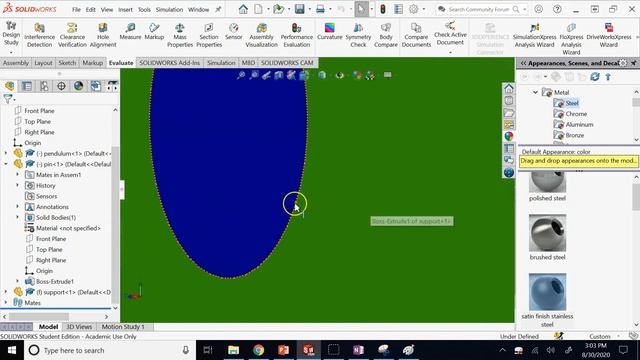Viewport: 640px width, 360px height.
Task: Click the Save icon in the title toolbar
Action: tap(300, 9)
